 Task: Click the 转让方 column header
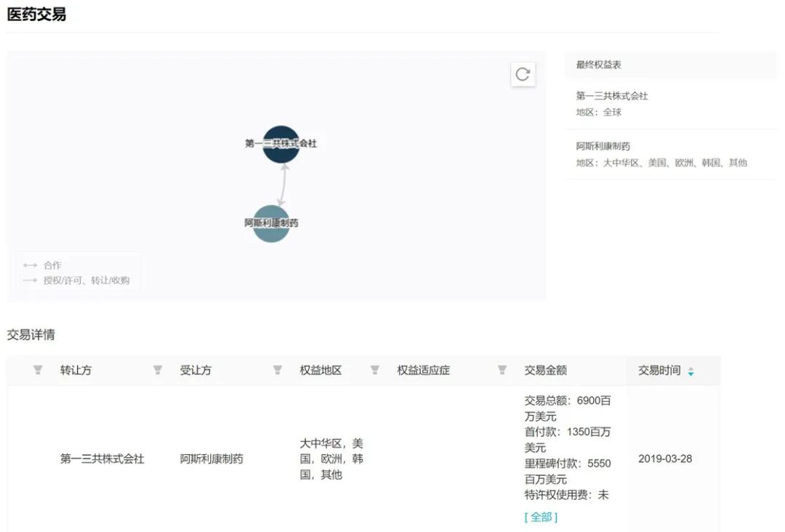[76, 371]
